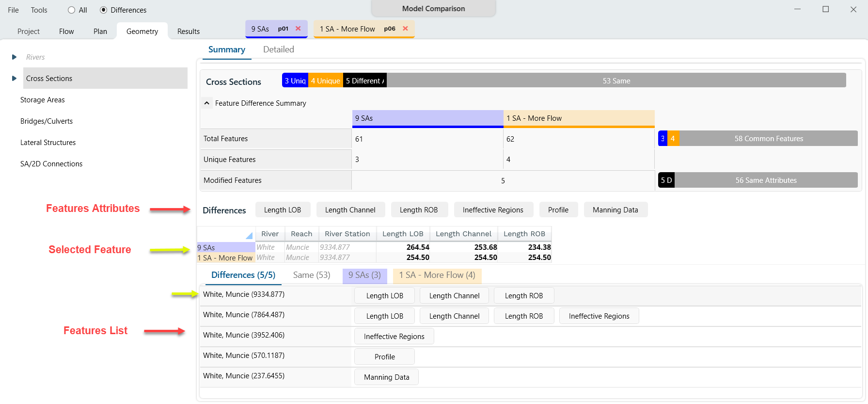This screenshot has height=404, width=868.
Task: Click Manning Data button for station 237.6455
Action: 386,377
